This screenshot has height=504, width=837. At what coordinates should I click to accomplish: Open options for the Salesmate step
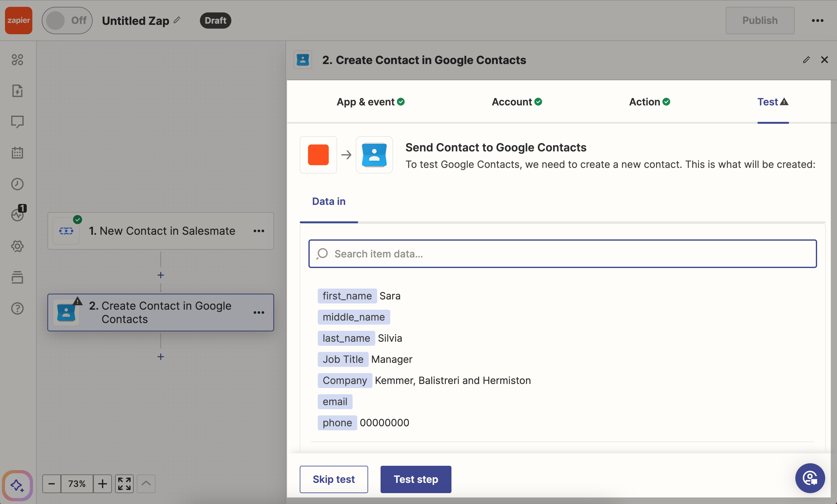(259, 231)
